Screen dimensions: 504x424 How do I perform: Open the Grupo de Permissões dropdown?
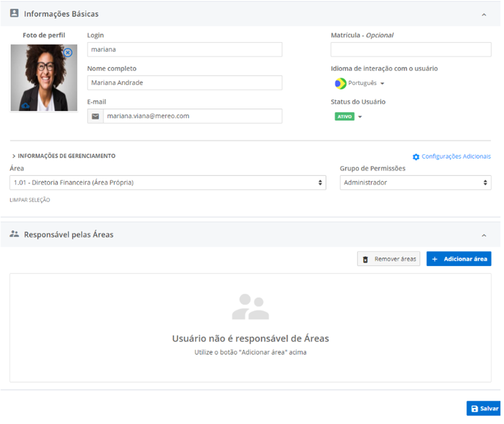(415, 183)
